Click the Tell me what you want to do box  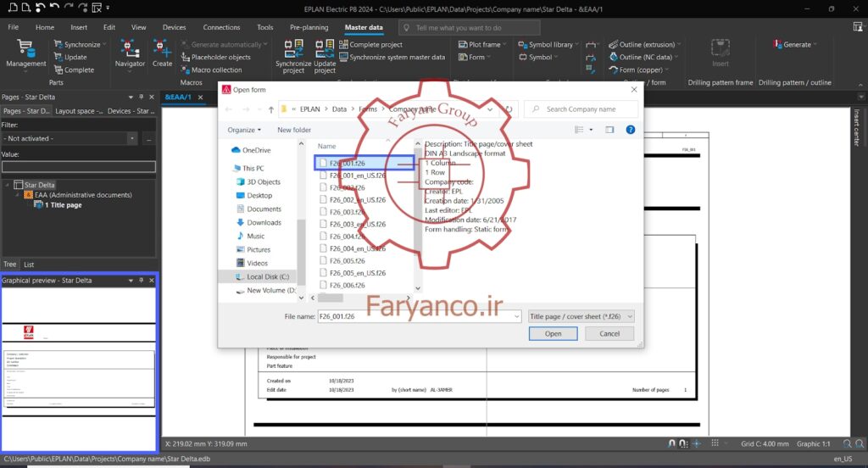click(x=469, y=28)
